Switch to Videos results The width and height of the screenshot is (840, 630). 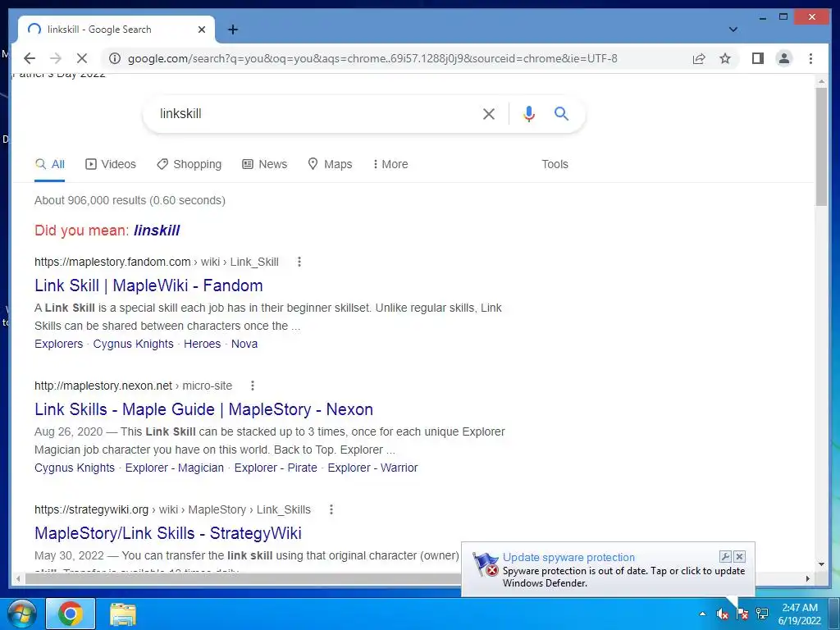pos(111,164)
